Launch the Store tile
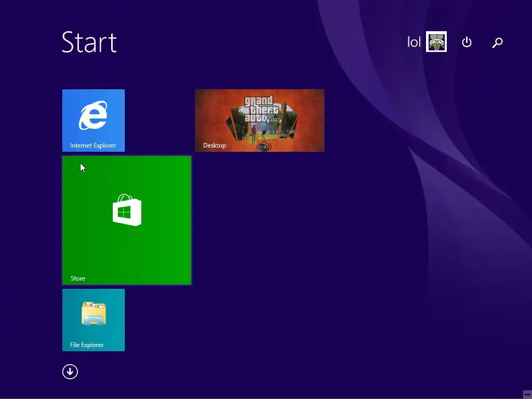Viewport: 532px width, 399px height. 127,220
